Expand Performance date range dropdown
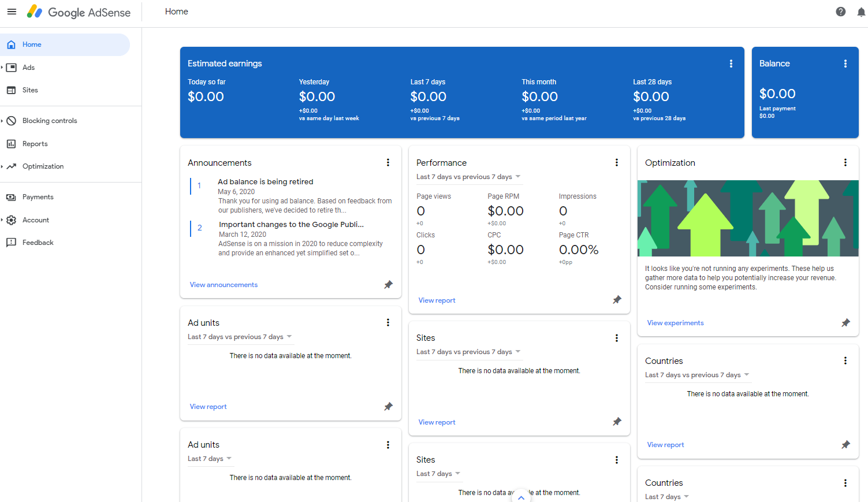The width and height of the screenshot is (868, 502). pos(469,177)
